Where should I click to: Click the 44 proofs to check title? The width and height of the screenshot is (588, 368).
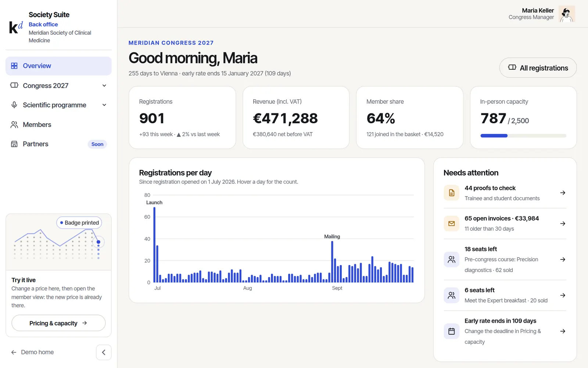point(490,188)
